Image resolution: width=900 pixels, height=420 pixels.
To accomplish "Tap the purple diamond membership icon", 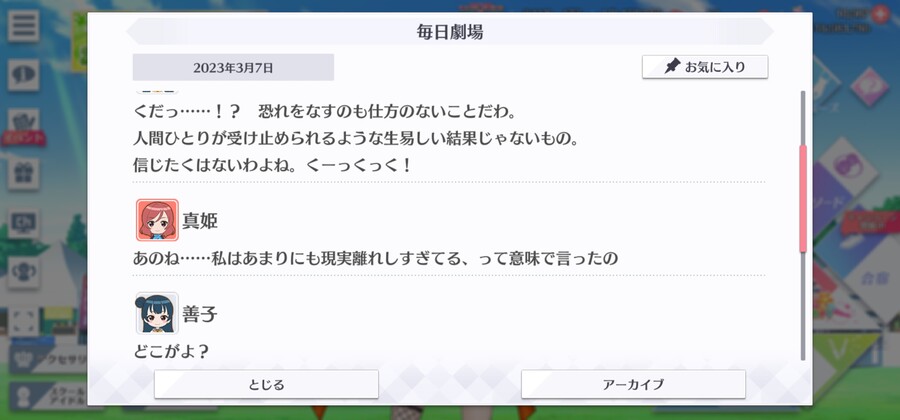I will [848, 166].
